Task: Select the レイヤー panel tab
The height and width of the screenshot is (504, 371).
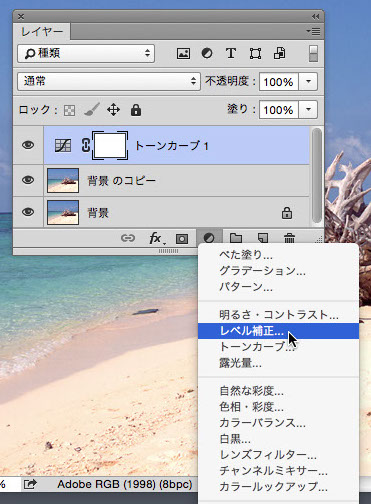Action: tap(42, 32)
